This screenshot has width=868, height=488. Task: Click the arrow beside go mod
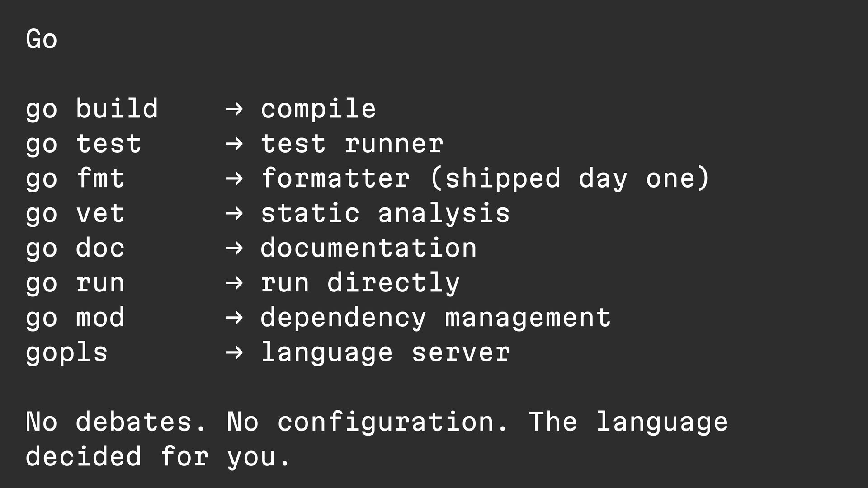pos(235,318)
